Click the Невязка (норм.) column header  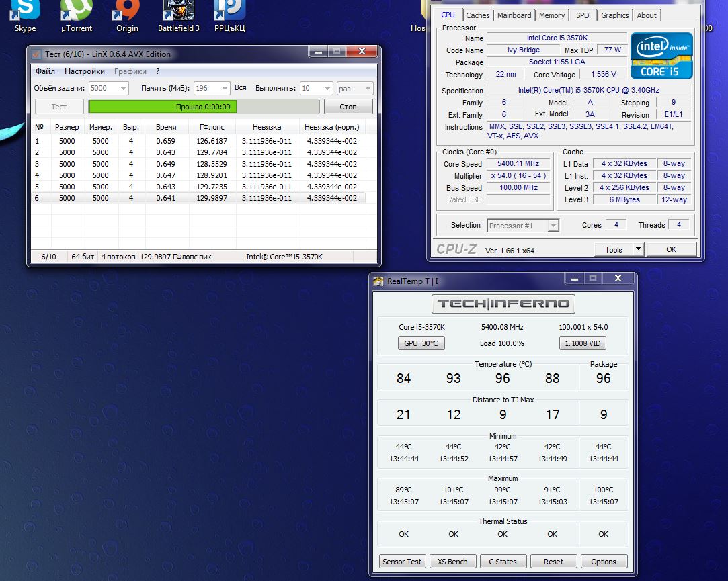tap(332, 127)
